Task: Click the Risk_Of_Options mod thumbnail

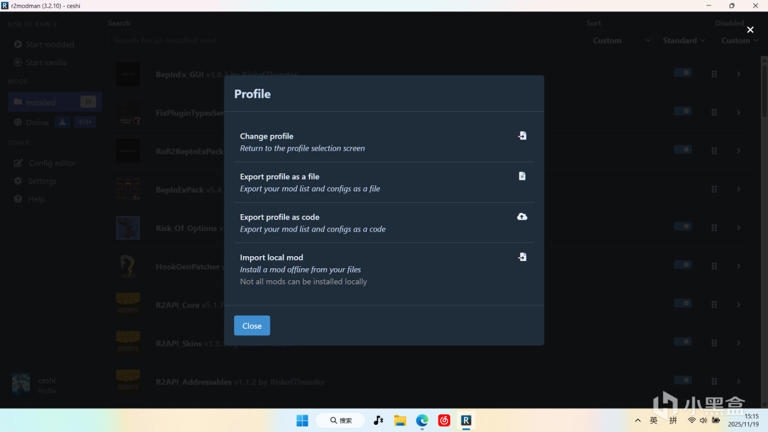Action: [x=128, y=228]
